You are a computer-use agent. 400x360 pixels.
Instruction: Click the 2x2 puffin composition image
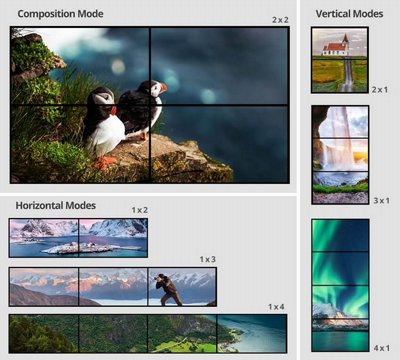(150, 105)
